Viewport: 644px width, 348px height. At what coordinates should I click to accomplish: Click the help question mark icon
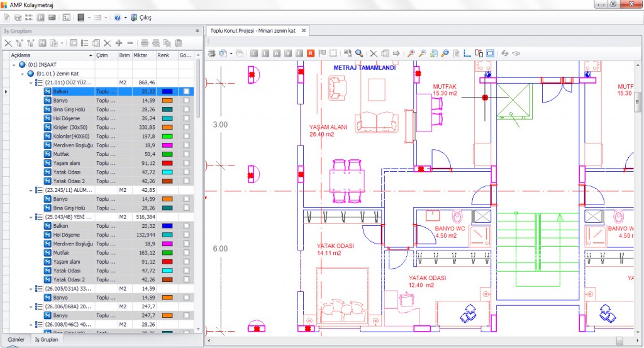118,18
